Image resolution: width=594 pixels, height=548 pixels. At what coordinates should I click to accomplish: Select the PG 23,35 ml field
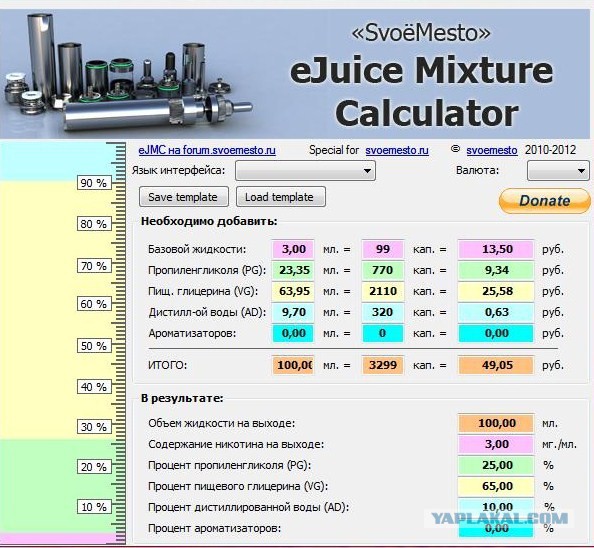tap(293, 270)
